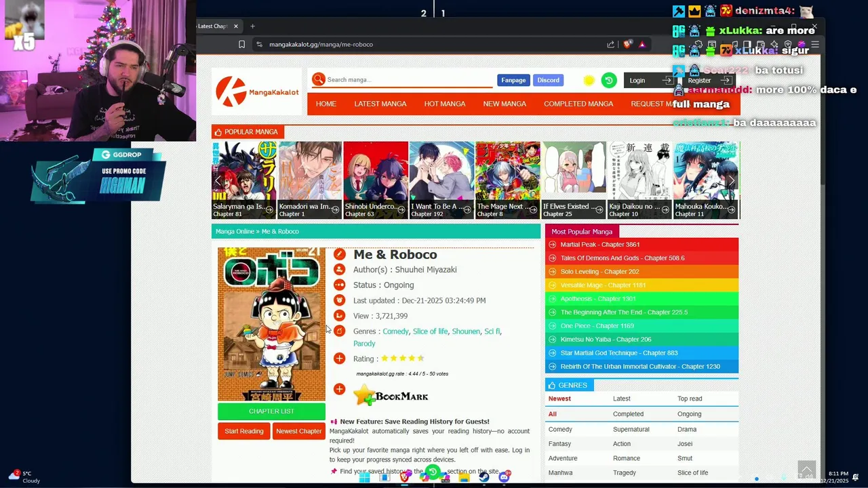
Task: Click the share icon in address bar
Action: tap(610, 44)
